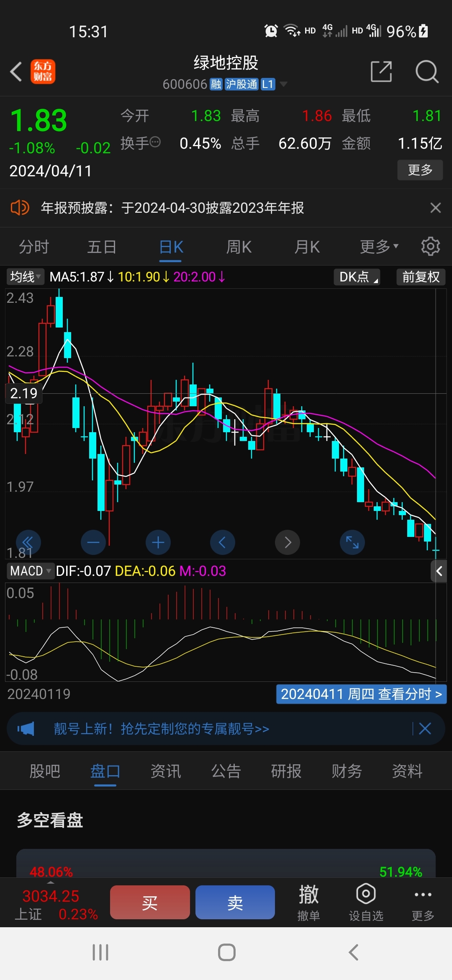Dismiss the 年报预披露 notice
Viewport: 452px width, 980px height.
pos(436,208)
